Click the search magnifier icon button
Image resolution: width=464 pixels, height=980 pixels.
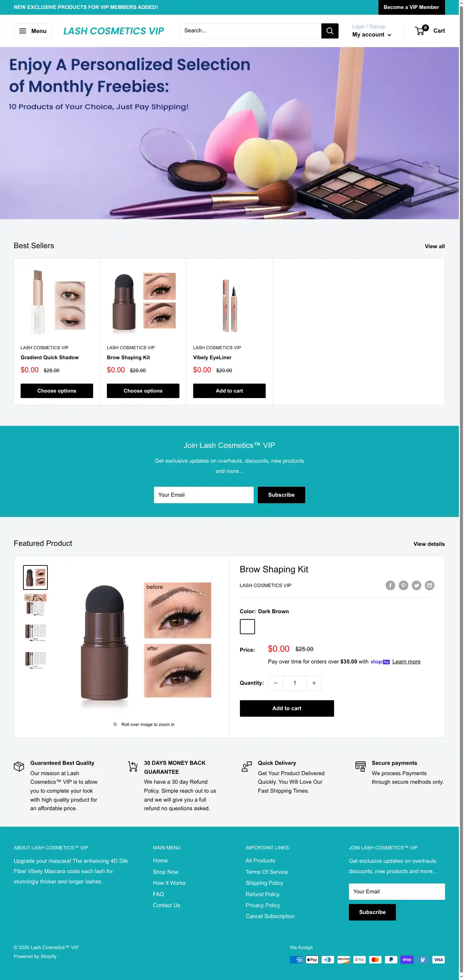point(330,31)
